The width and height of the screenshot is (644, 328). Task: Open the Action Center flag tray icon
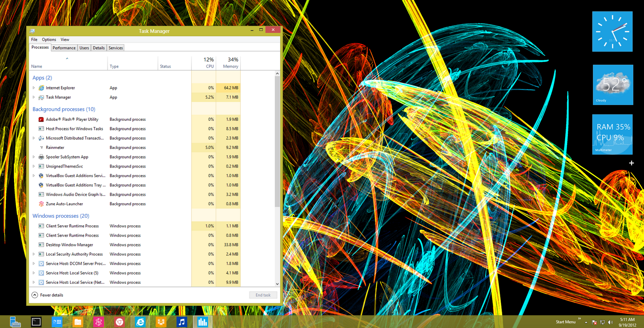pyautogui.click(x=594, y=322)
